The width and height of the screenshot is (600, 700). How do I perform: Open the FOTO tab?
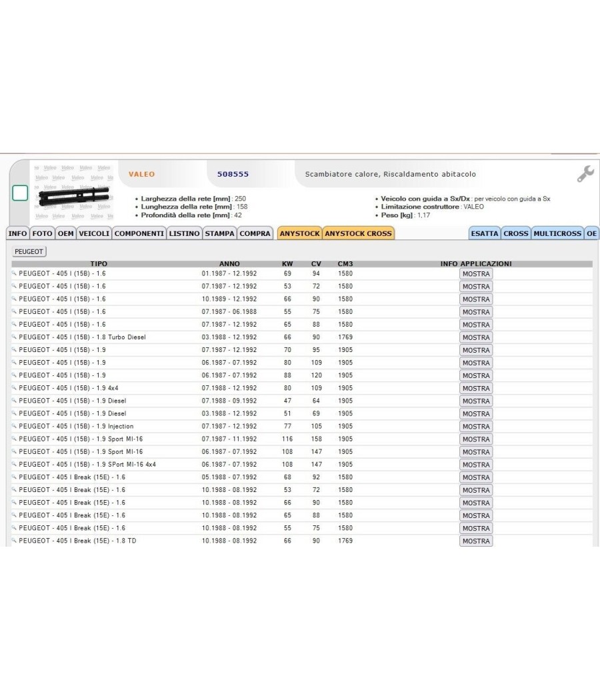[43, 233]
